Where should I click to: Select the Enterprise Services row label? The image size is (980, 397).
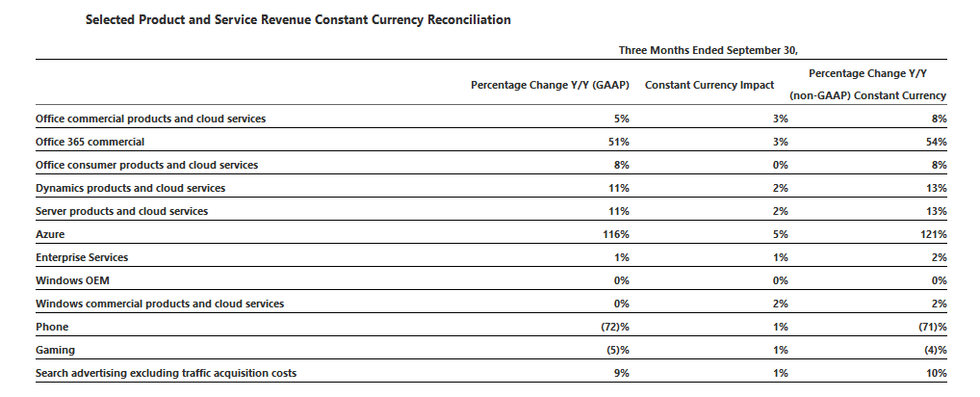[x=81, y=257]
